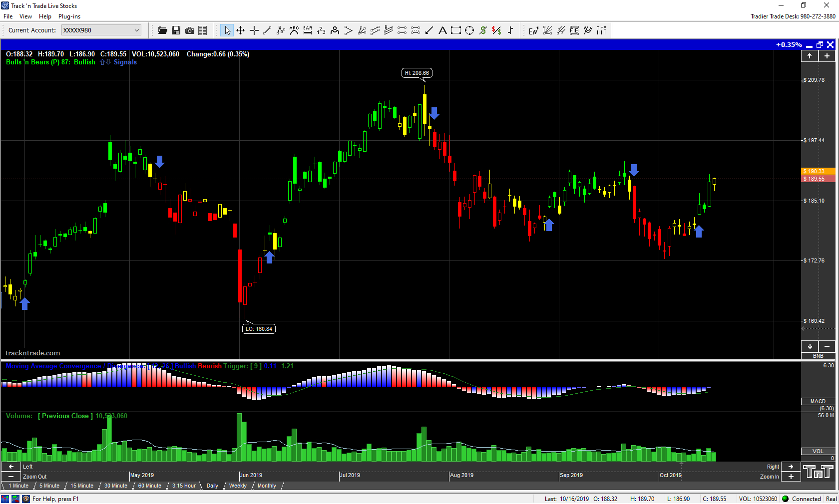
Task: Click the green dollar sign tool
Action: click(483, 30)
